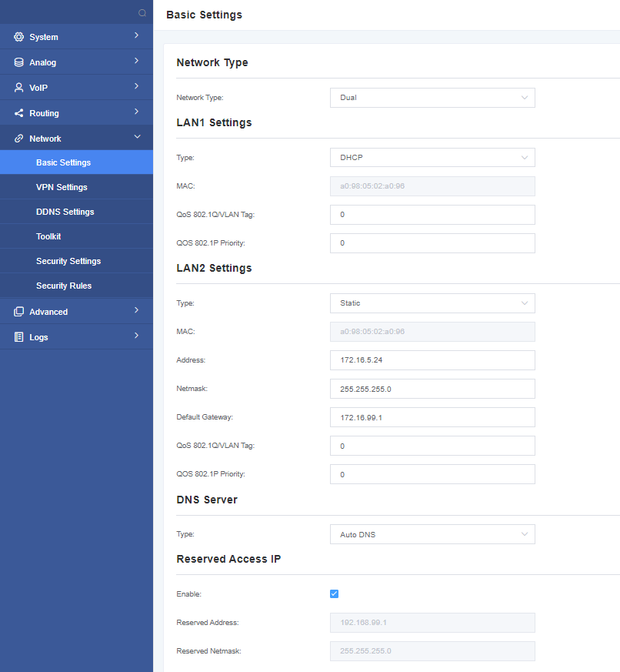Screen dimensions: 620x672
Task: Click the Advanced copy icon
Action: [18, 312]
